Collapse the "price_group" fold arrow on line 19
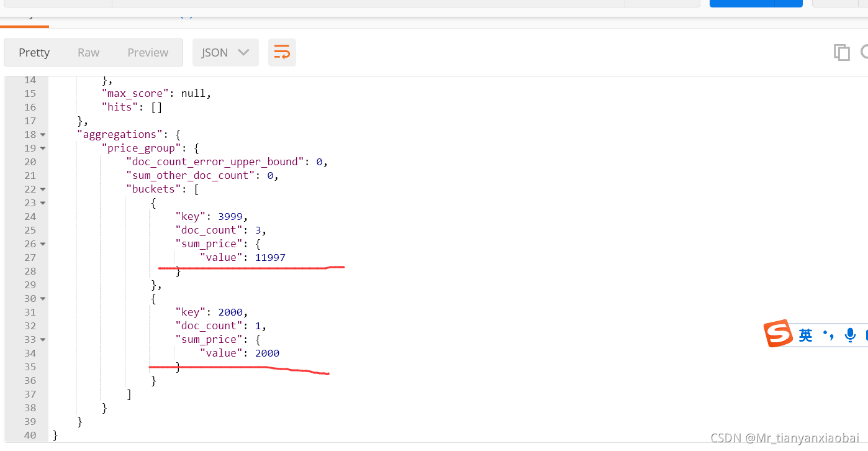 43,148
